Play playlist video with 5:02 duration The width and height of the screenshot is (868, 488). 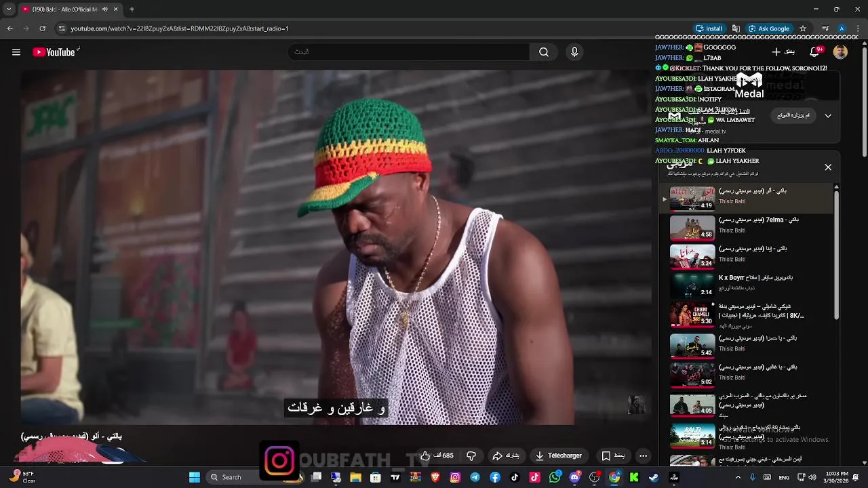pos(692,374)
